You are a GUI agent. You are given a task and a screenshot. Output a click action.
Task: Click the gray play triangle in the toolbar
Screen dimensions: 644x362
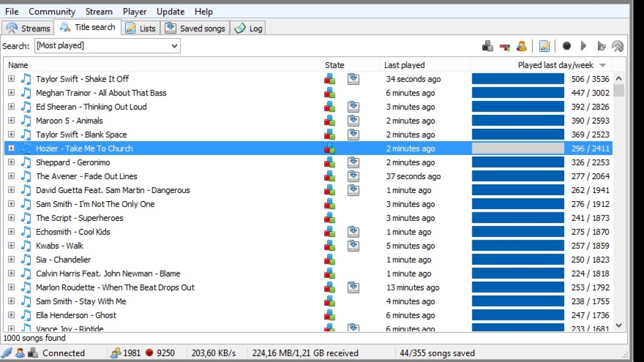tap(583, 46)
